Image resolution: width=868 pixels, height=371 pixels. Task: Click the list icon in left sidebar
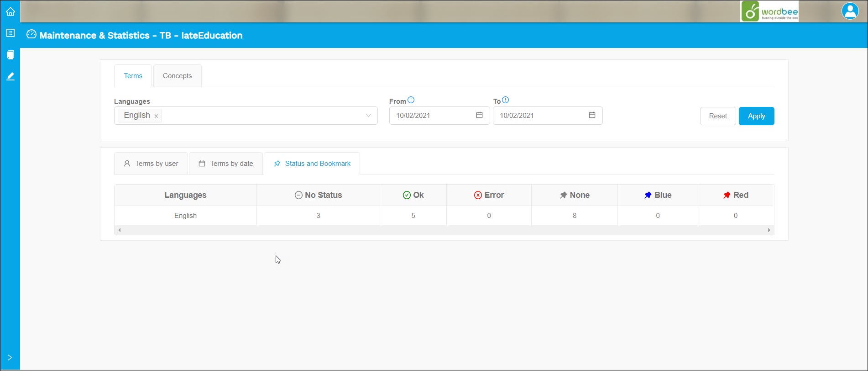pyautogui.click(x=10, y=33)
